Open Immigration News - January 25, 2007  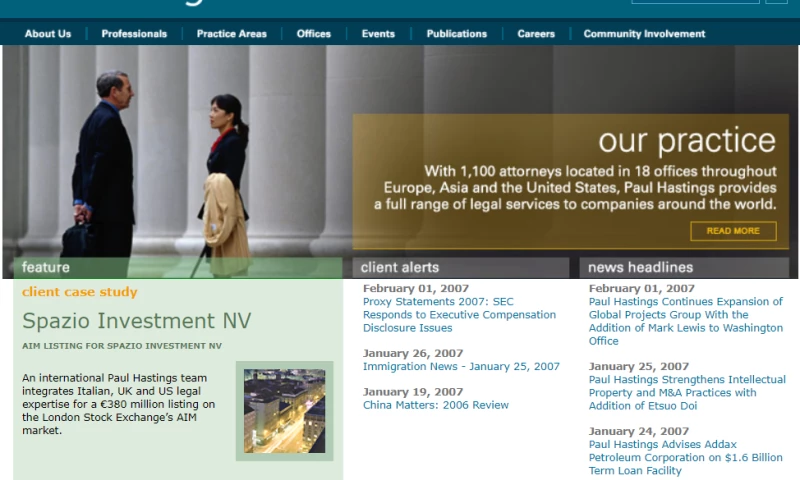click(461, 366)
